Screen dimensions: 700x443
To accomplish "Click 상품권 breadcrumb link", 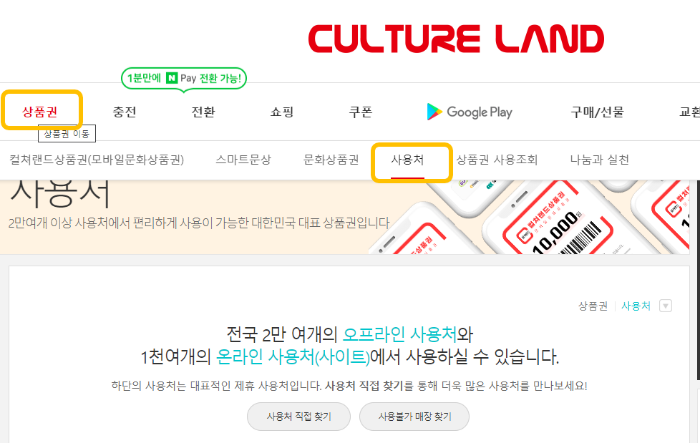I will (593, 306).
